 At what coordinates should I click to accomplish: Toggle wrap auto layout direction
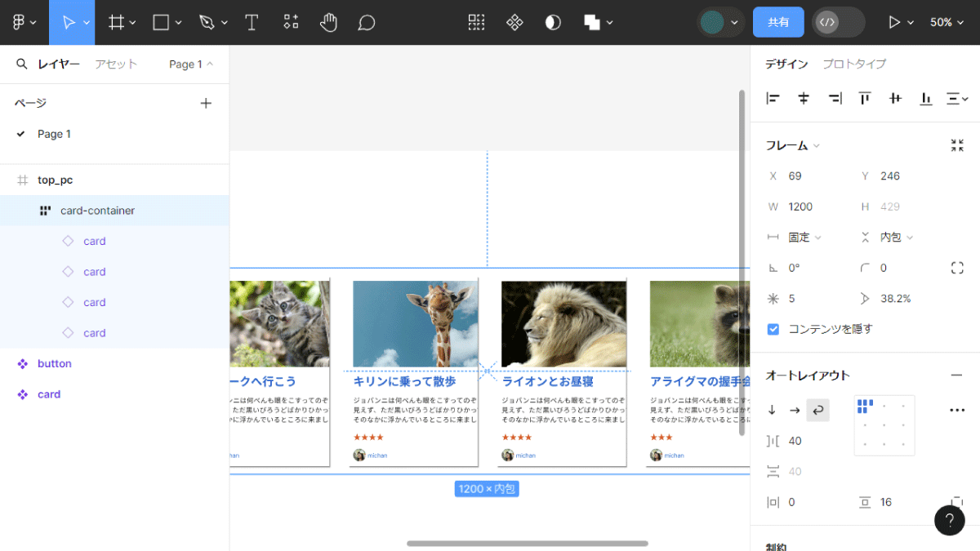[x=817, y=411]
